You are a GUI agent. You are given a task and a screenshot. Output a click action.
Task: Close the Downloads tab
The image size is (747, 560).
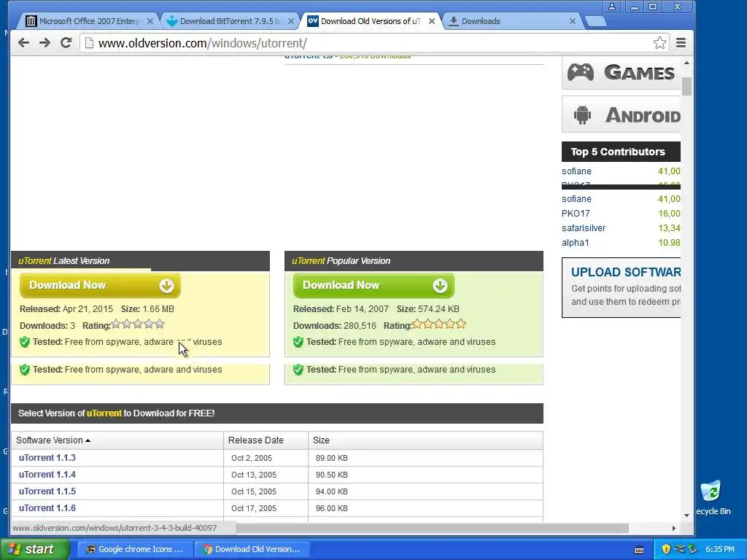coord(573,21)
